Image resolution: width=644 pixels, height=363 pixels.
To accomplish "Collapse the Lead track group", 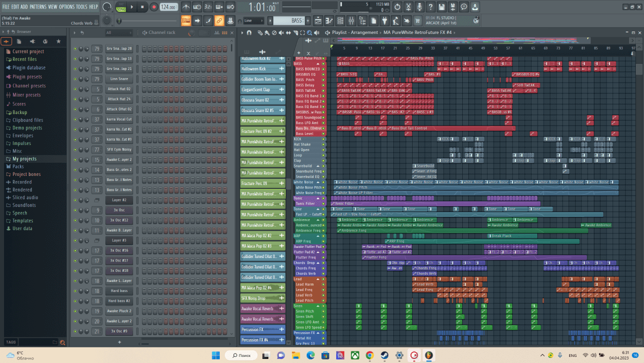I will coord(318,279).
